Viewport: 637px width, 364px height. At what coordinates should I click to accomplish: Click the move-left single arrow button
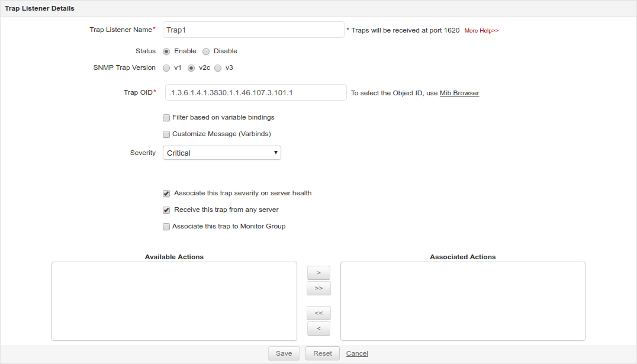click(x=318, y=328)
